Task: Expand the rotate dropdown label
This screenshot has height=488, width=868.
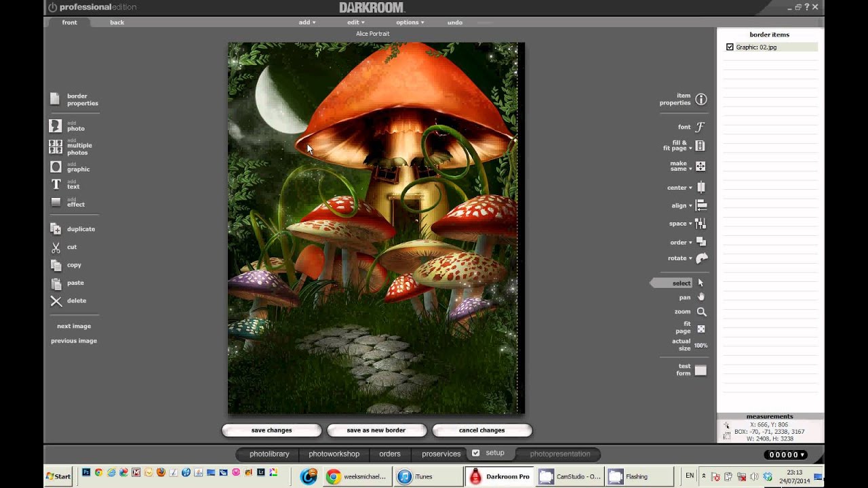Action: coord(679,258)
